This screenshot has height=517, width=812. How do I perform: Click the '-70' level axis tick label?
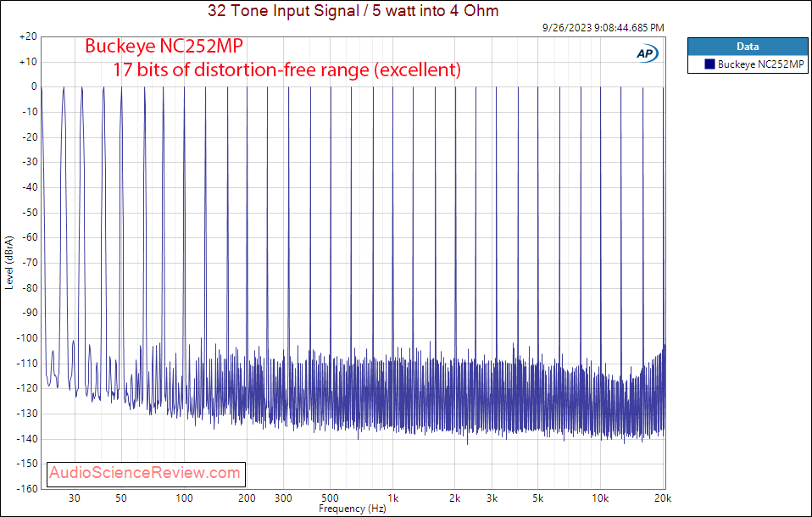tap(29, 263)
